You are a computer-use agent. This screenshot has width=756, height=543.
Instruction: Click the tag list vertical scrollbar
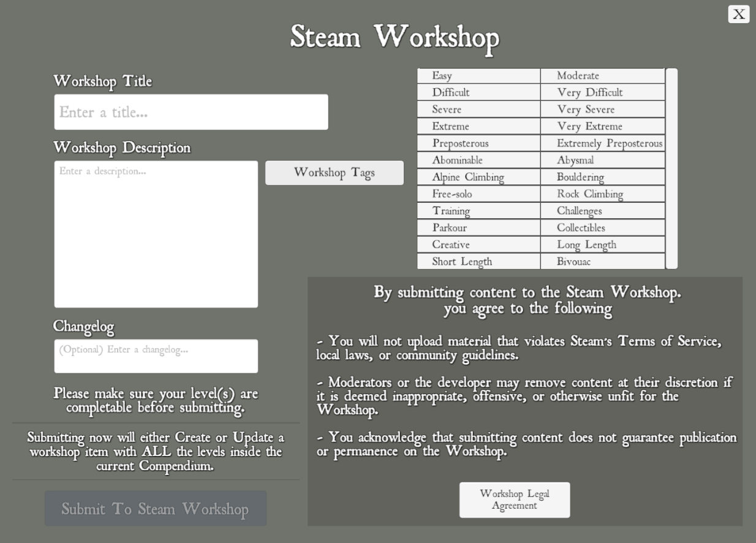click(671, 169)
